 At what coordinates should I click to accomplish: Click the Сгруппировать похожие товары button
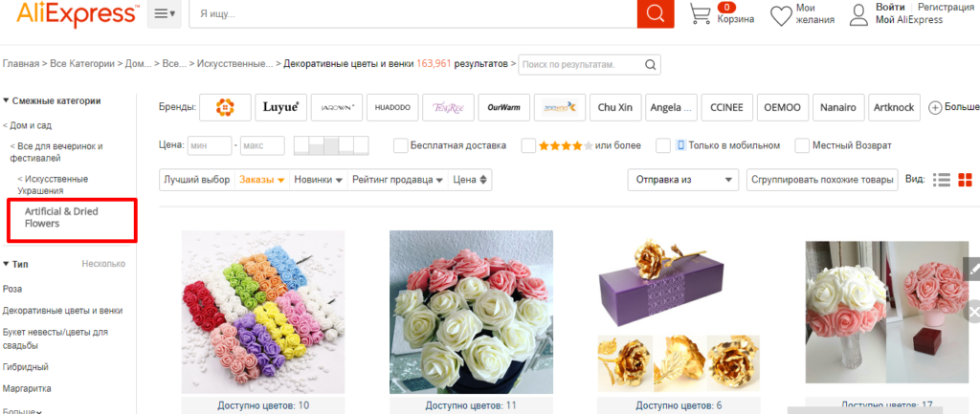coord(822,179)
